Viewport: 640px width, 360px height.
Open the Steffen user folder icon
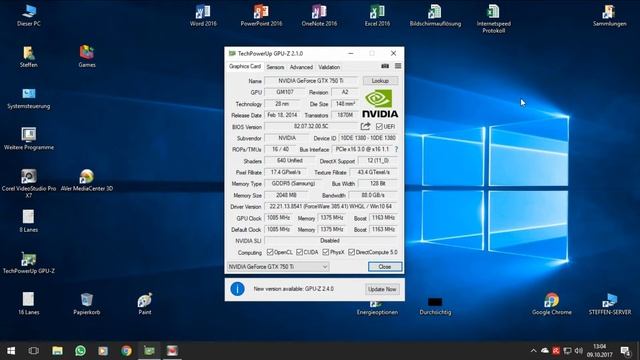point(29,56)
